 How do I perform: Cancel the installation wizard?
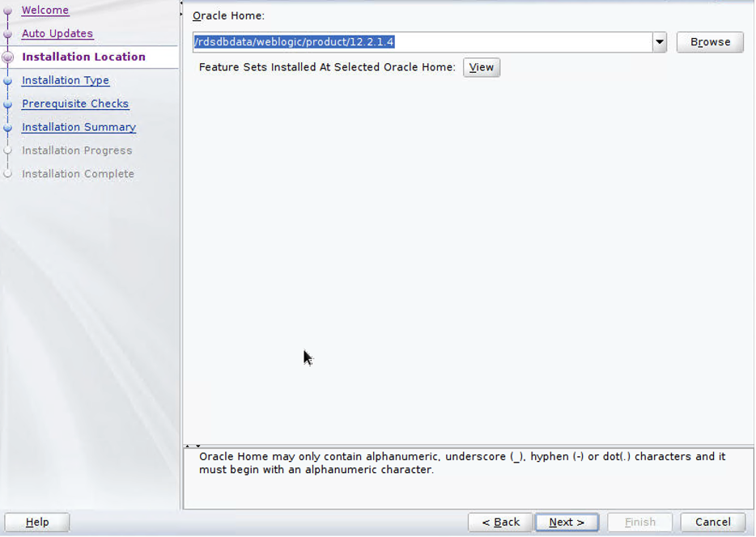(712, 522)
